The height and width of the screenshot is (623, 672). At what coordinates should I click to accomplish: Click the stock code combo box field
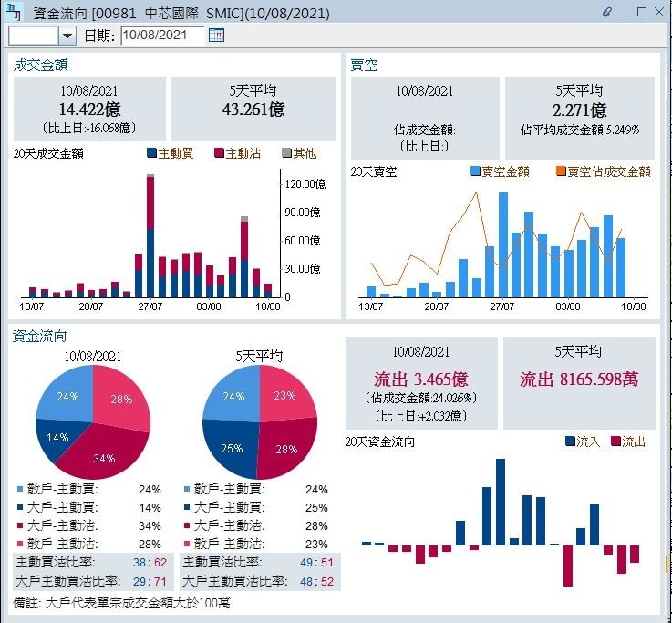34,35
